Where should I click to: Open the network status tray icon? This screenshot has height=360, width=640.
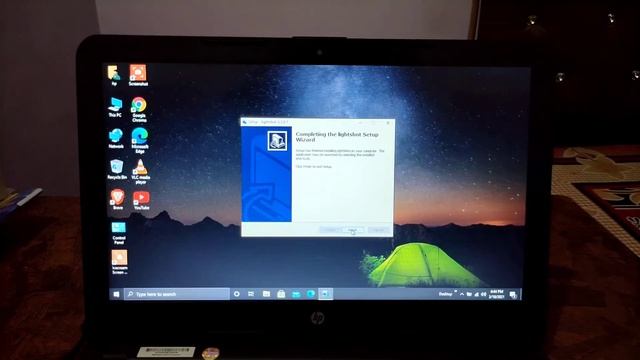476,294
